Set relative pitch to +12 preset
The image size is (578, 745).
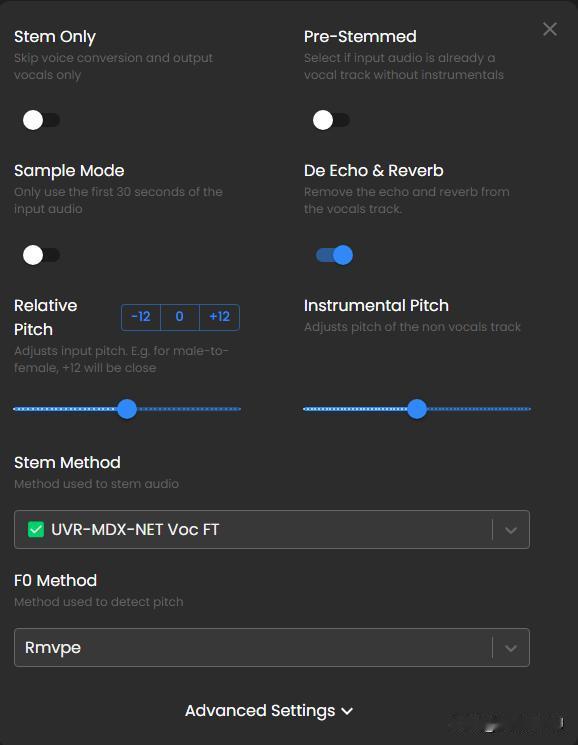[x=219, y=317]
